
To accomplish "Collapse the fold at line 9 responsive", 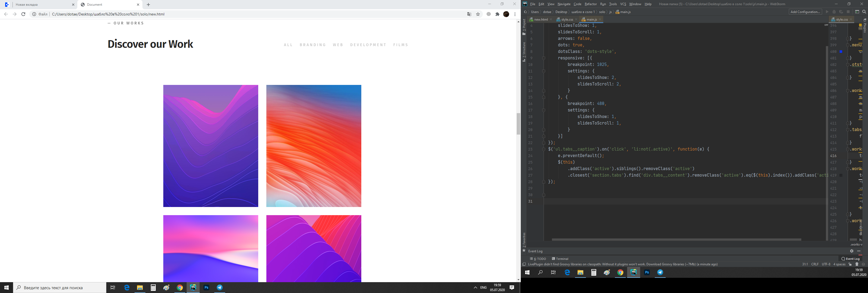I will point(544,58).
